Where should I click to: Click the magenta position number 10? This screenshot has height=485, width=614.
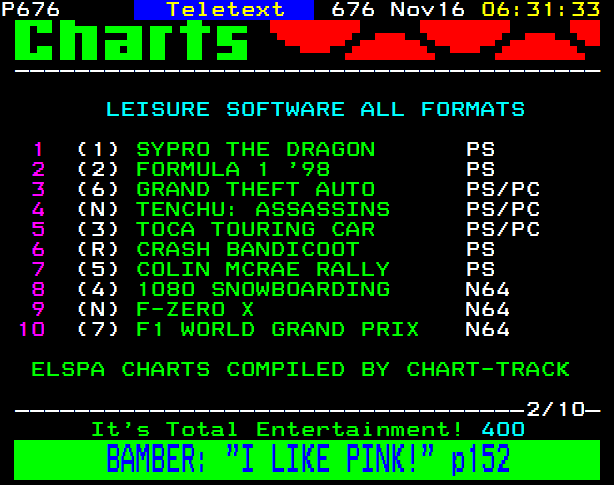[x=31, y=329]
